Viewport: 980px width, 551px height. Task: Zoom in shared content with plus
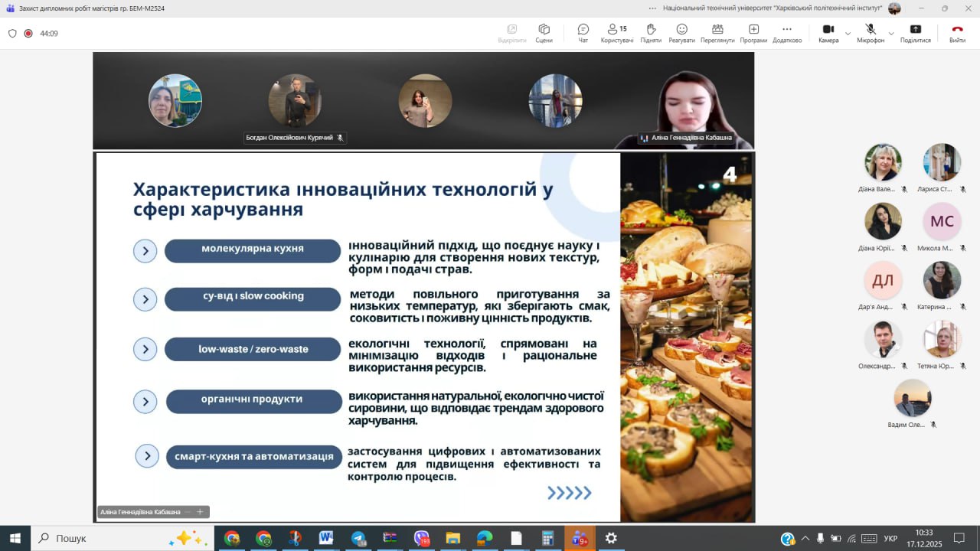click(x=200, y=512)
